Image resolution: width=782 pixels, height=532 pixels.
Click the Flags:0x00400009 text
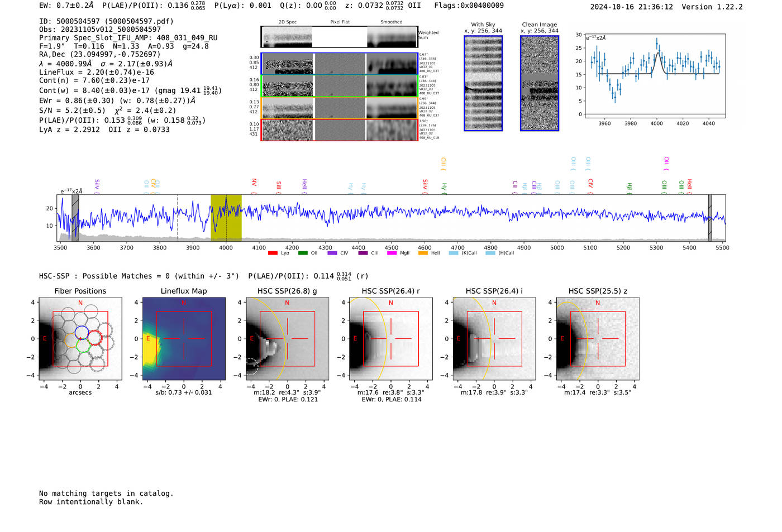[x=469, y=6]
